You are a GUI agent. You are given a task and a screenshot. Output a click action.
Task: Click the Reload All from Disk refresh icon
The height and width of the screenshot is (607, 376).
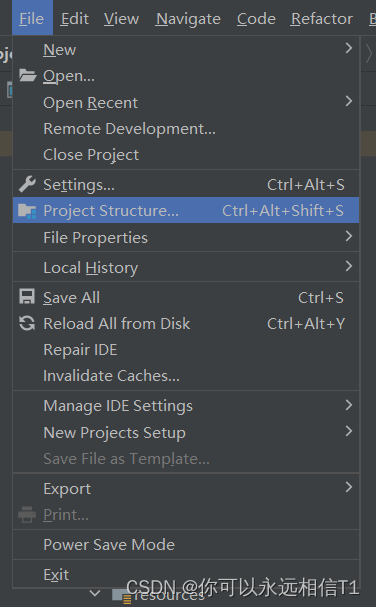pyautogui.click(x=27, y=323)
